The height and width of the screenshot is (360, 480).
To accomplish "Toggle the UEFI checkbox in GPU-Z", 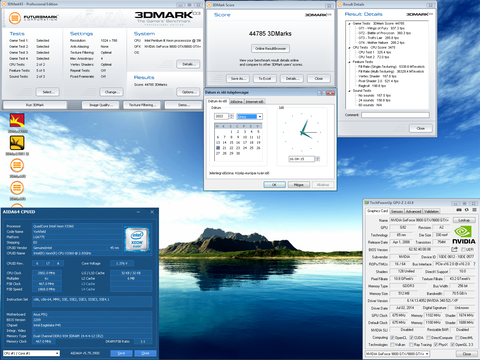I will pos(463,249).
